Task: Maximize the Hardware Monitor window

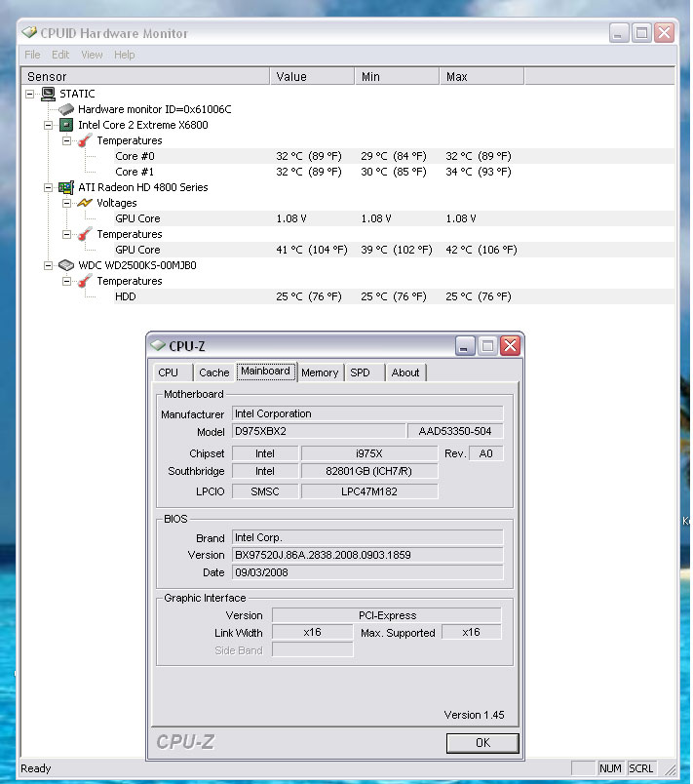Action: click(641, 33)
